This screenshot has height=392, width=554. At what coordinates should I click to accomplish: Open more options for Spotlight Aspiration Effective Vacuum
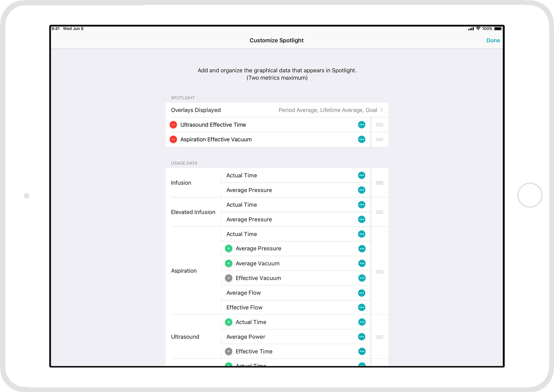pyautogui.click(x=361, y=139)
